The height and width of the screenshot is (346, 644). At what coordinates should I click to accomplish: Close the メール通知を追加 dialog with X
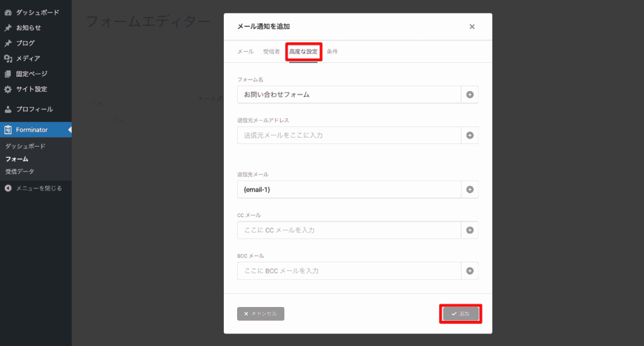click(472, 26)
